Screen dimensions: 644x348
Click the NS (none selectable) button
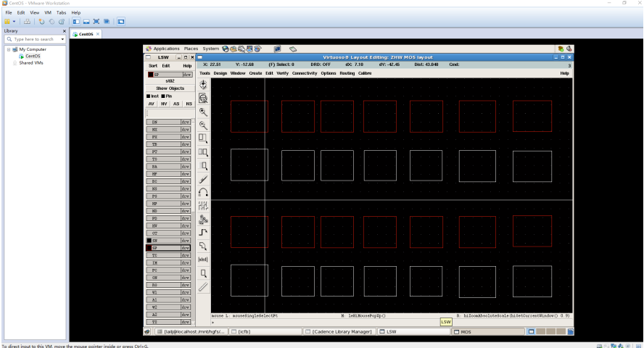[189, 104]
